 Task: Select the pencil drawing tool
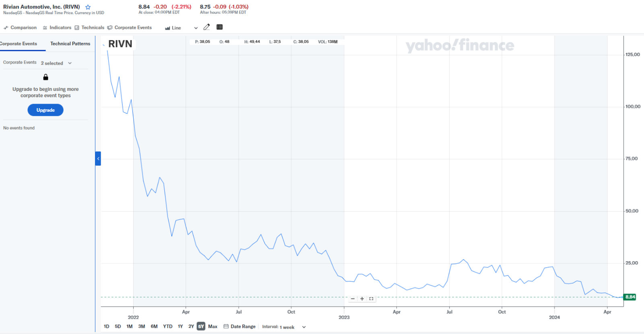click(x=206, y=27)
